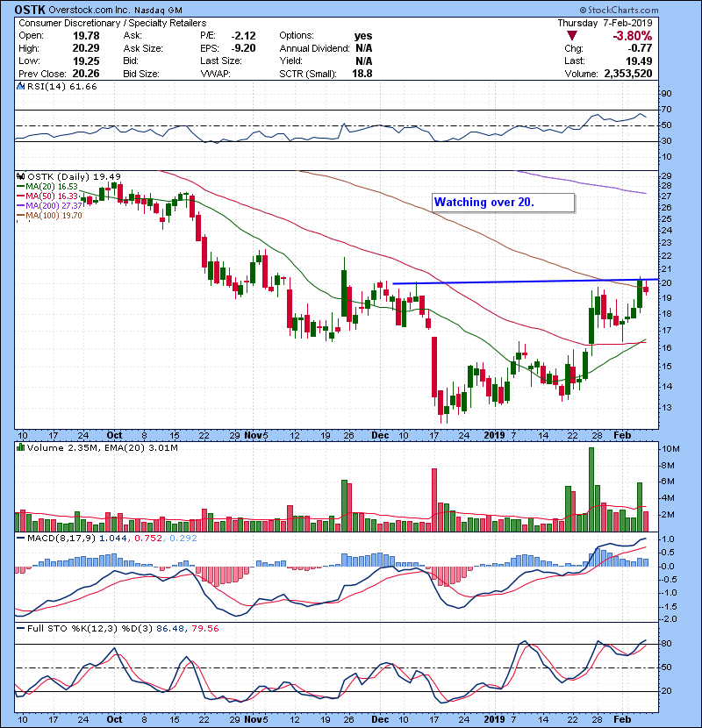The width and height of the screenshot is (702, 728).
Task: Click the Volume 2.35M, EMA(20) 3.01M label
Action: click(x=102, y=447)
